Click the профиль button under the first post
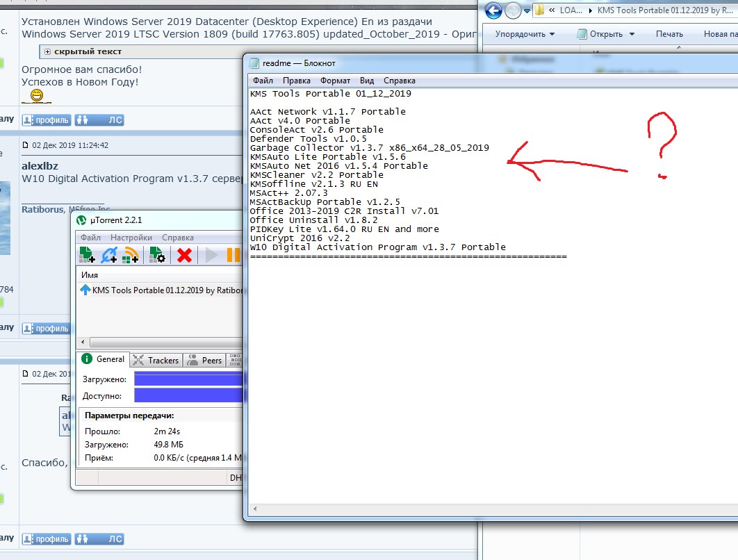This screenshot has height=560, width=738. [47, 120]
